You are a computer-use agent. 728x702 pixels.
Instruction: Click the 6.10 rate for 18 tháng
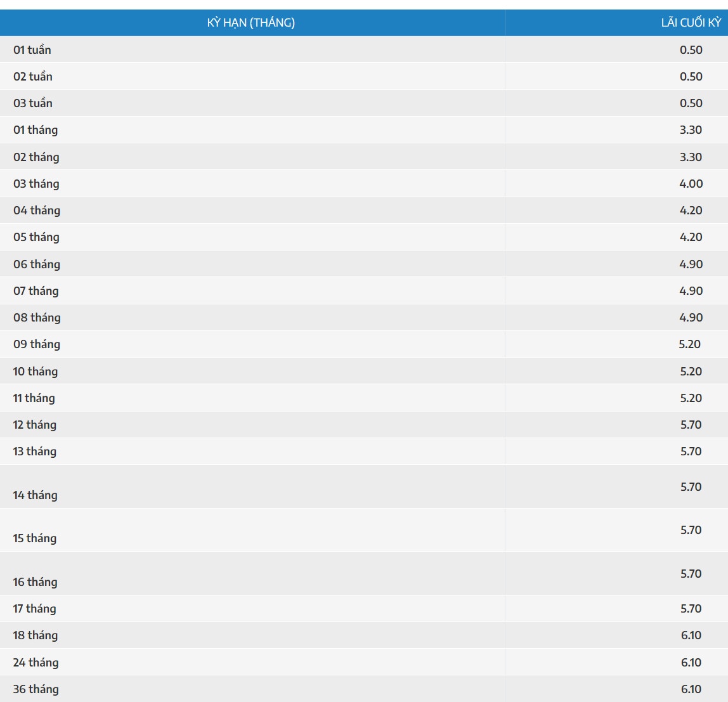[691, 635]
